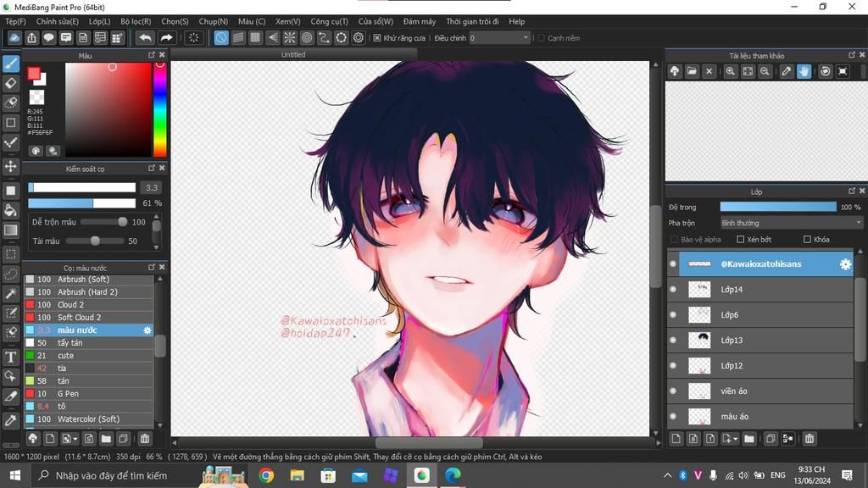Enable parallel lines snap guide
868x488 pixels.
[238, 37]
